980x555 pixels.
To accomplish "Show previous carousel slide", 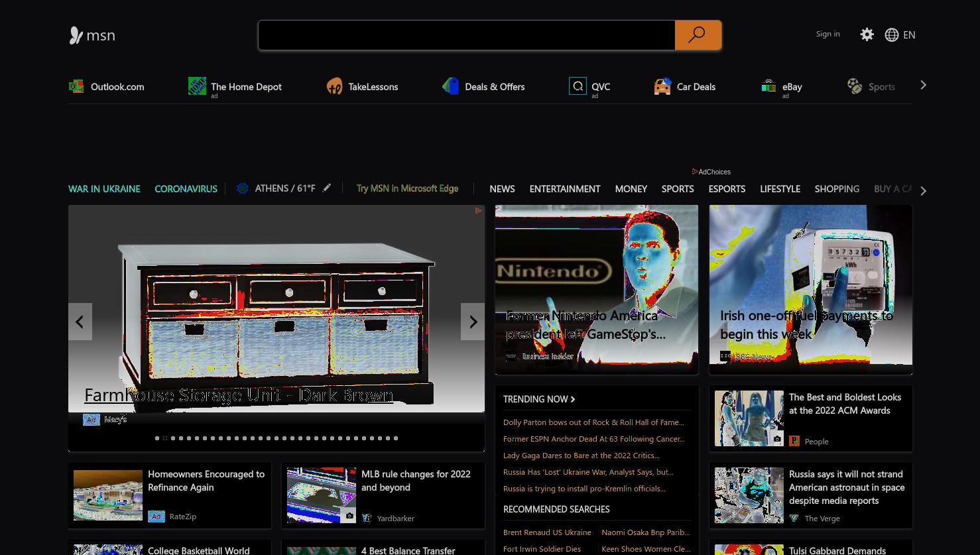I will 80,322.
